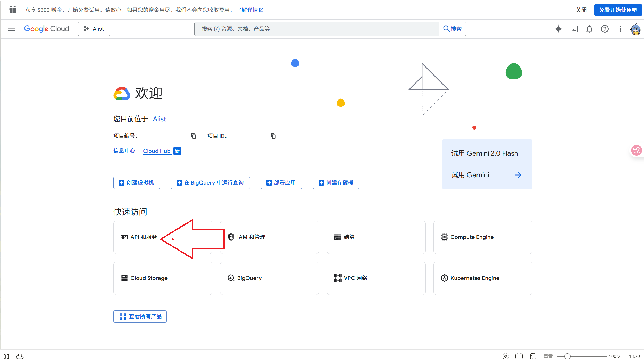Open the Gemini AI sparkle icon
Screen dimensions: 644x359
558,29
